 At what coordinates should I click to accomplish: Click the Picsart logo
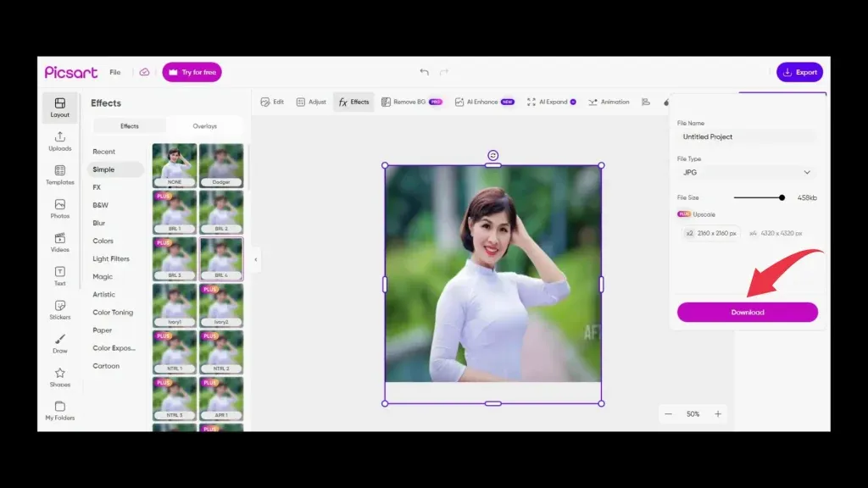(71, 73)
